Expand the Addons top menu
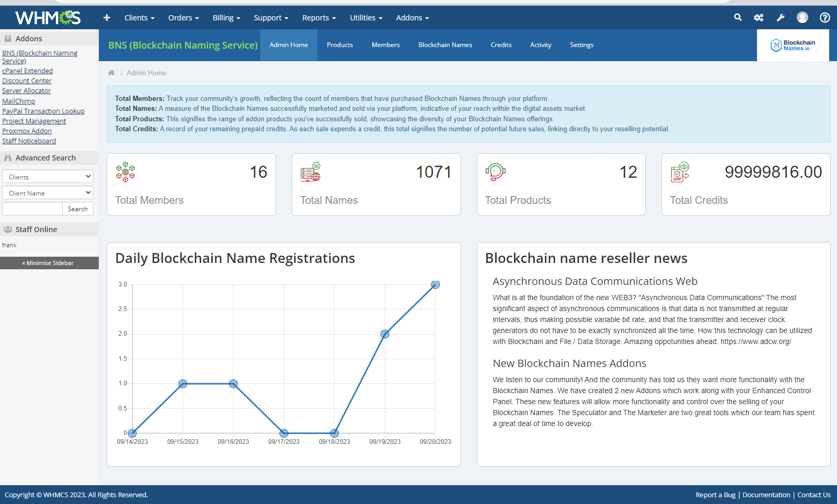837x504 pixels. coord(412,18)
